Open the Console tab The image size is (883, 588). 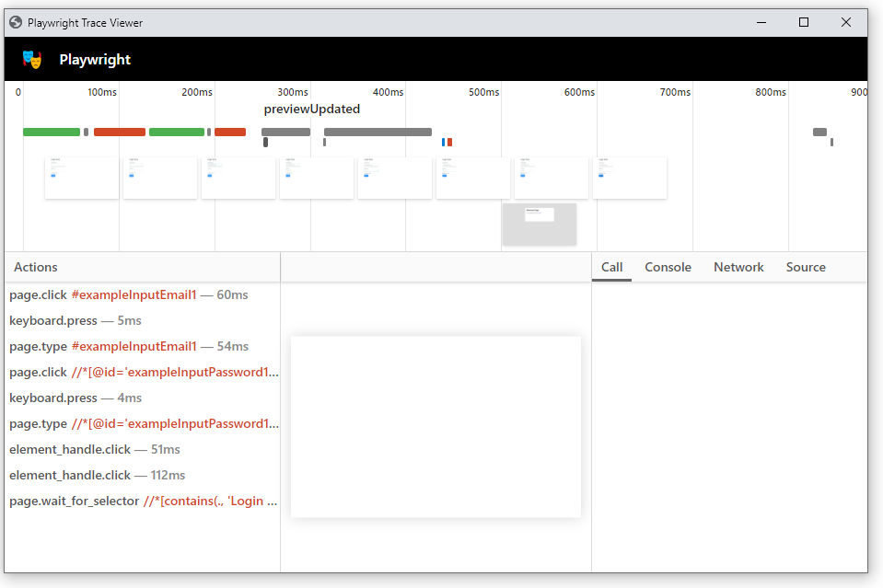coord(668,267)
